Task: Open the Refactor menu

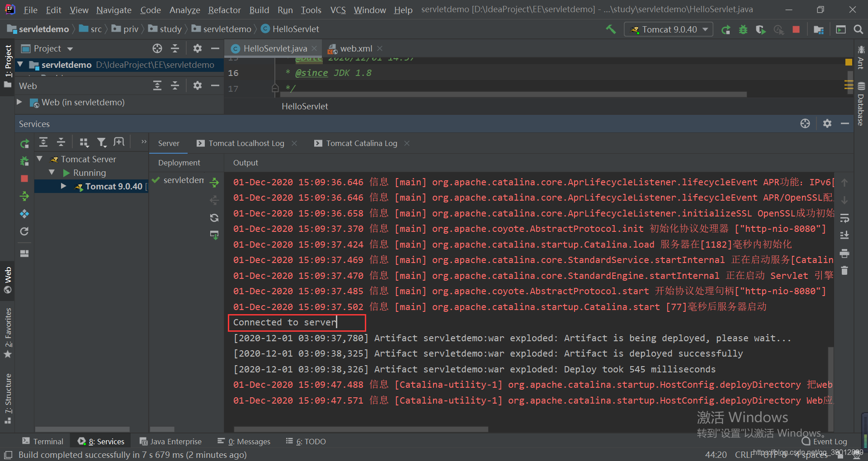Action: click(224, 10)
